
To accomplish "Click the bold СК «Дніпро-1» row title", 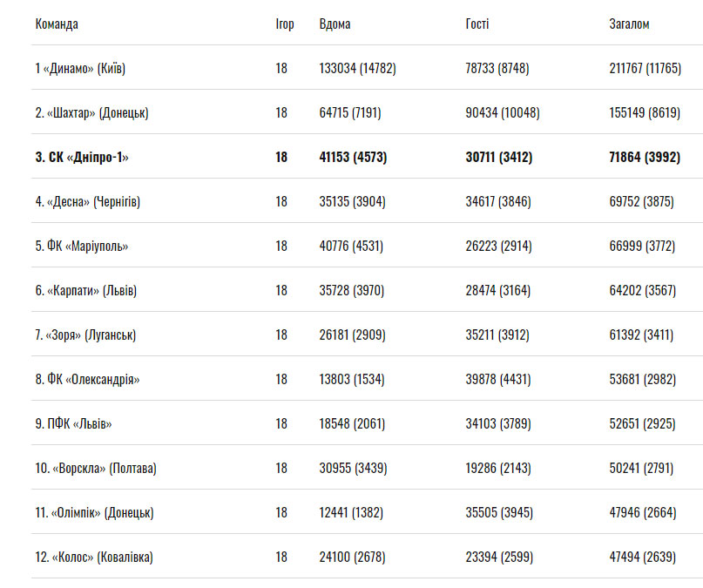I will pos(82,157).
